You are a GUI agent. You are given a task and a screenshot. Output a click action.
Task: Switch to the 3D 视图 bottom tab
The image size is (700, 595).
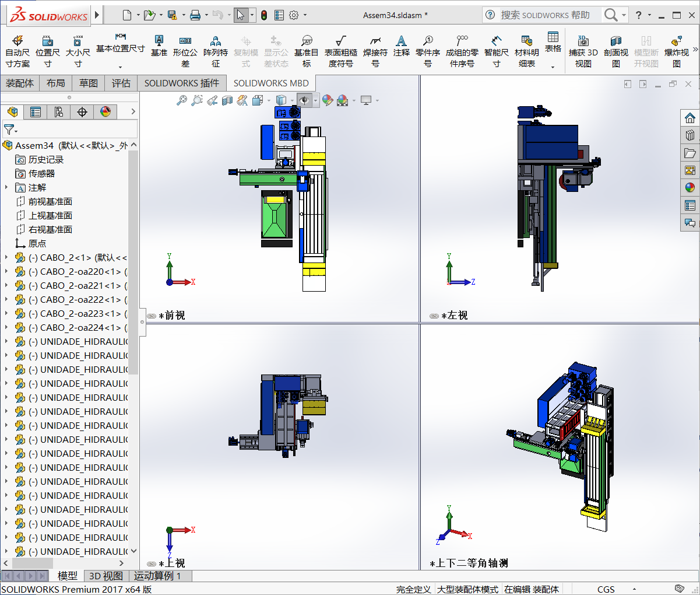[106, 576]
